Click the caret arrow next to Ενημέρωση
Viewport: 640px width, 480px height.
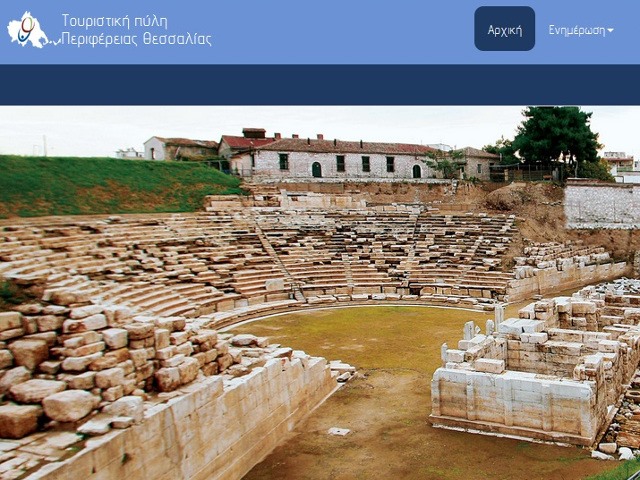point(610,30)
